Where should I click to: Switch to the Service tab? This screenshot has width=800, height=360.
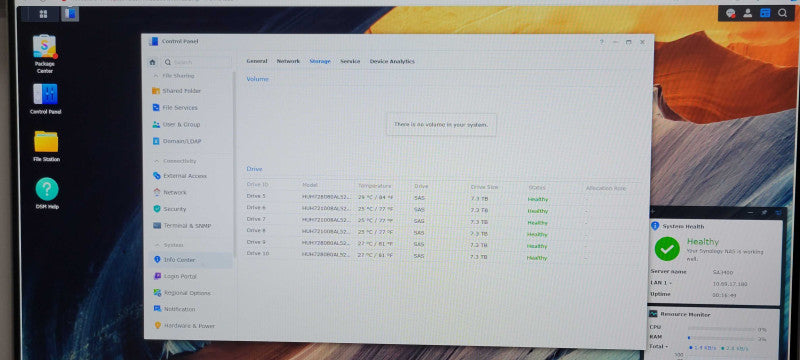click(350, 61)
